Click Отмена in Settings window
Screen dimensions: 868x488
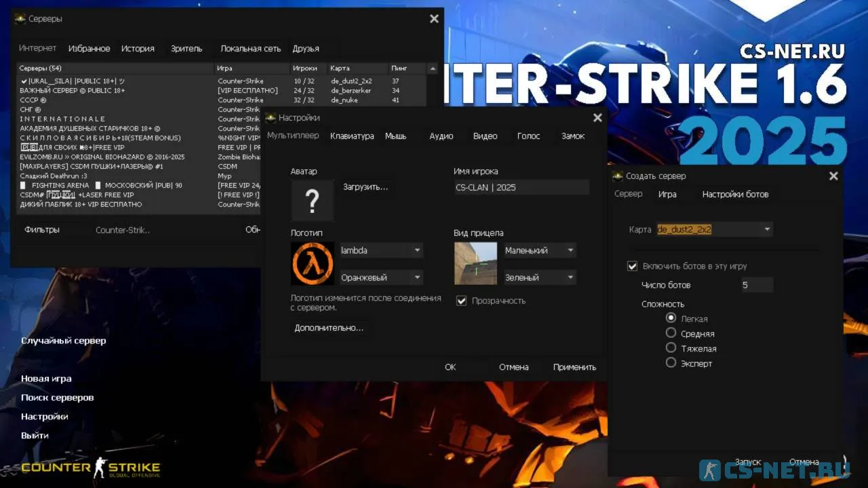tap(514, 367)
